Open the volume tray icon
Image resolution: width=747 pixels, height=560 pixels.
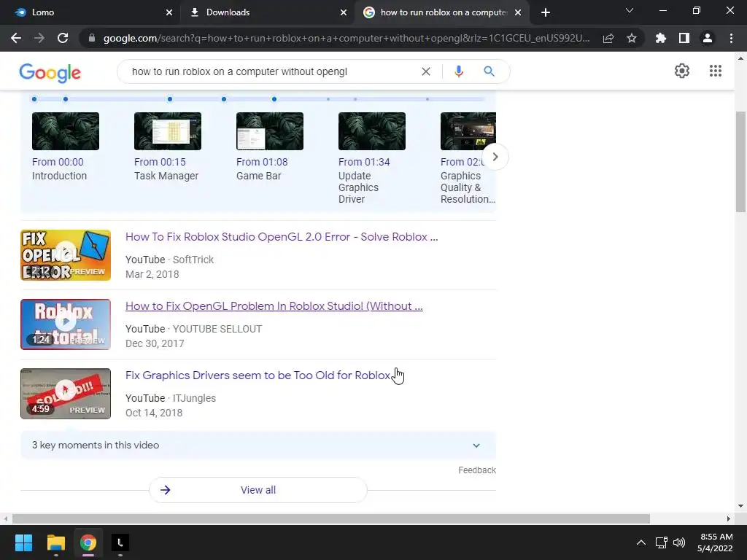[679, 542]
